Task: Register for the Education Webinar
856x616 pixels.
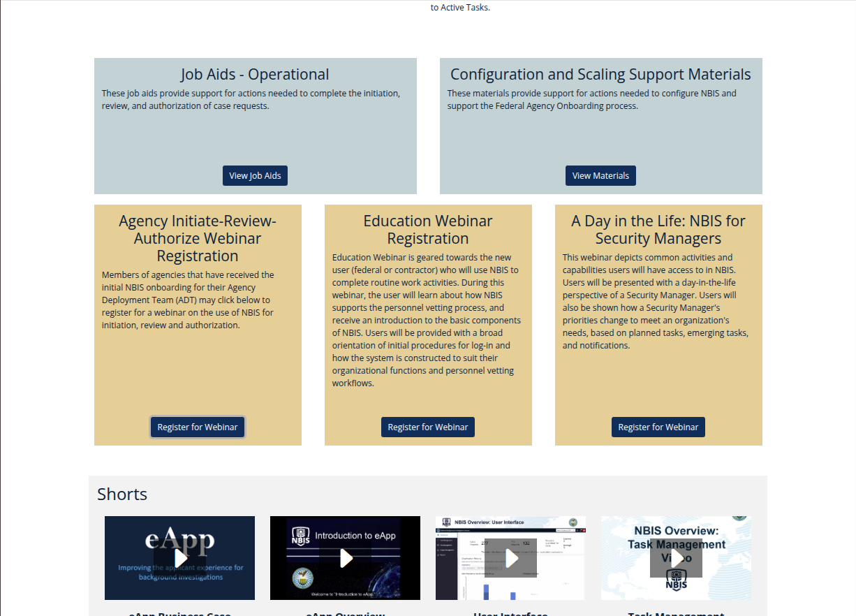Action: 428,427
